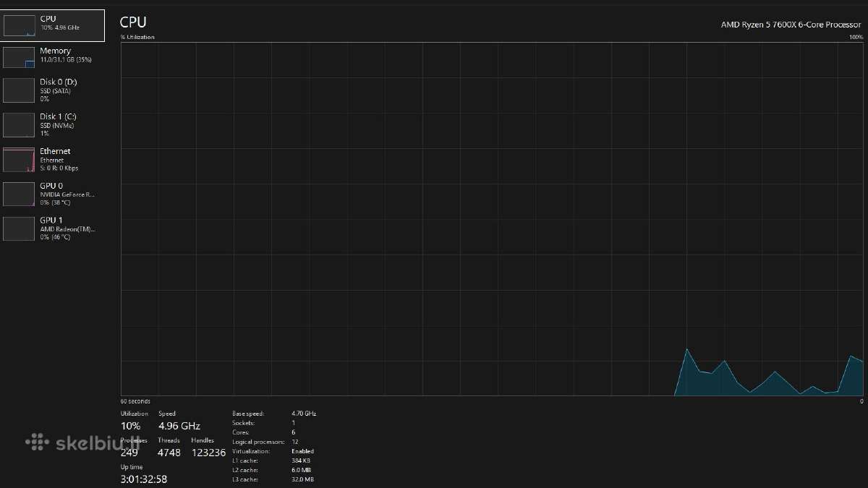Click the Cores value 6
Screen dimensions: 868x488
click(x=294, y=432)
